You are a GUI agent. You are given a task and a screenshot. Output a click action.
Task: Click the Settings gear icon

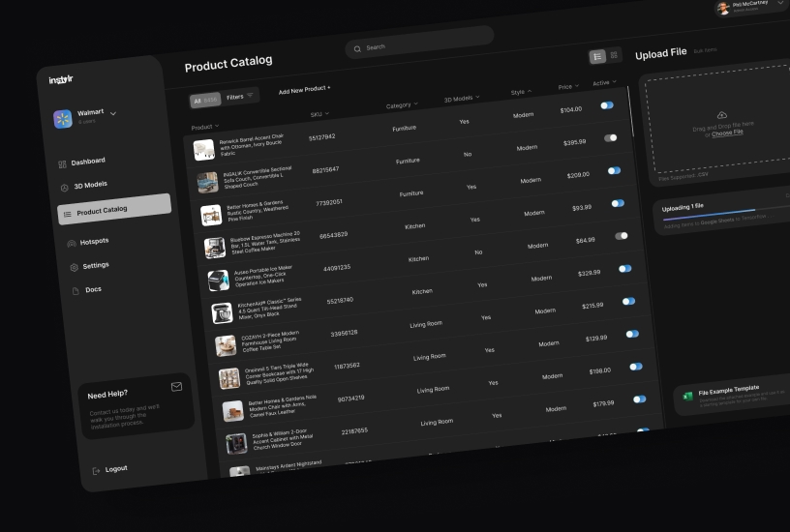click(x=74, y=267)
